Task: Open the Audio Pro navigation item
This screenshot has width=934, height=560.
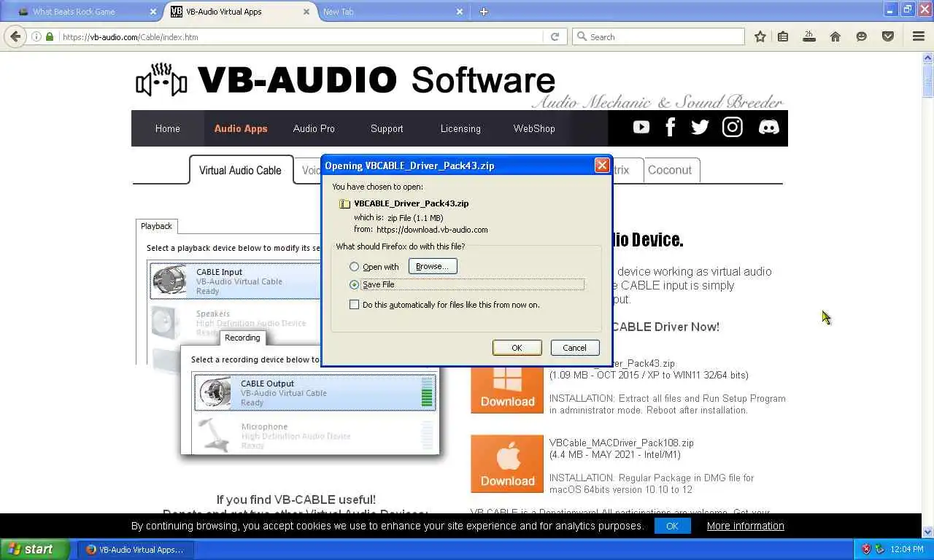Action: [x=314, y=128]
